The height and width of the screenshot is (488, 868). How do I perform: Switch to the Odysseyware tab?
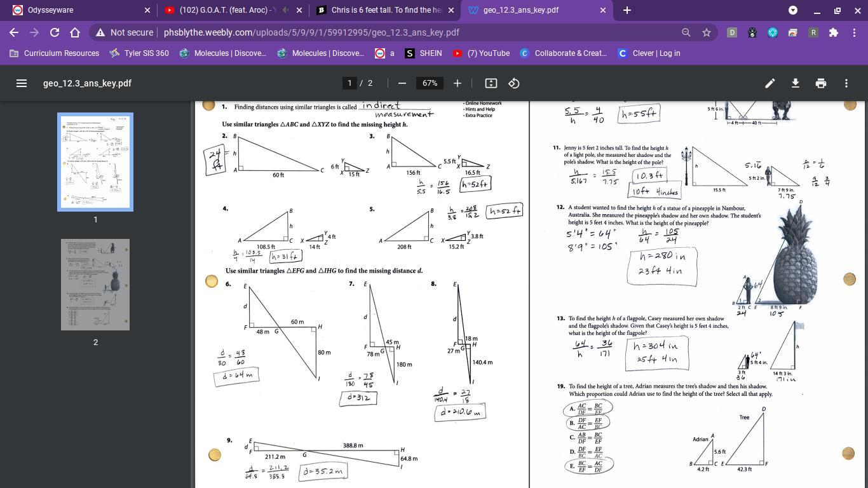tap(79, 10)
